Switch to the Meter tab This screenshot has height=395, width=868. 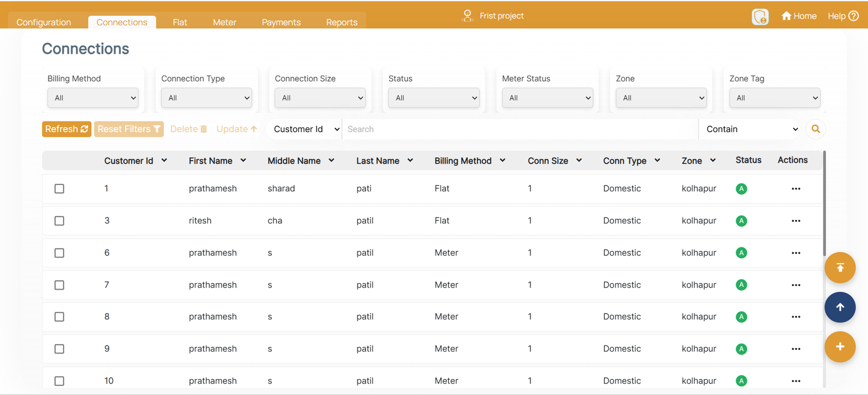click(x=225, y=22)
